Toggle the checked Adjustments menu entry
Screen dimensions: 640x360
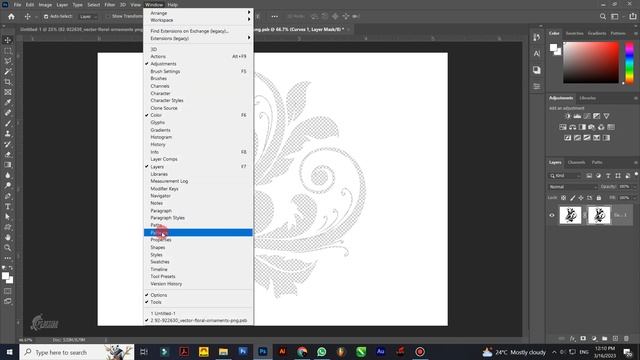[x=198, y=64]
